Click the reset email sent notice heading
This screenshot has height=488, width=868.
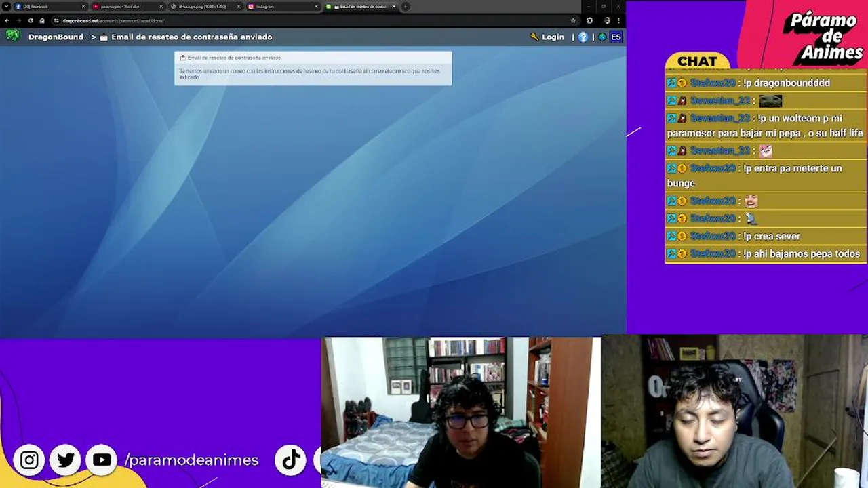click(x=234, y=58)
